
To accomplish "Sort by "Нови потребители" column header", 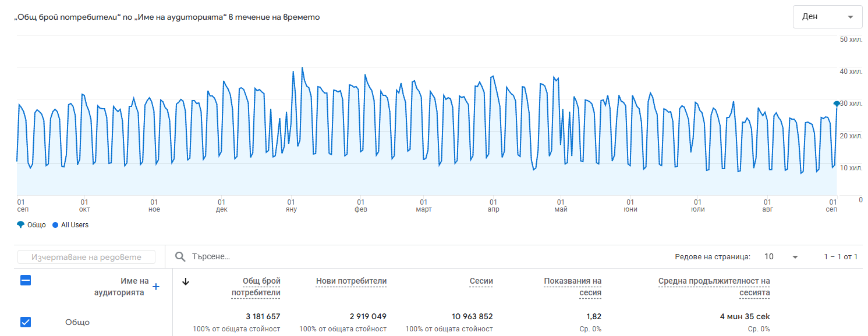I will pos(351,281).
